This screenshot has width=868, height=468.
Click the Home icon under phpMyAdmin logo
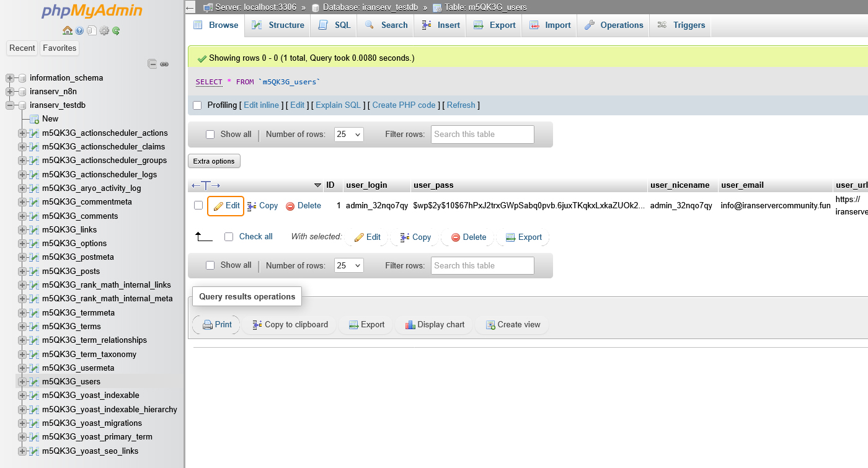[x=68, y=30]
